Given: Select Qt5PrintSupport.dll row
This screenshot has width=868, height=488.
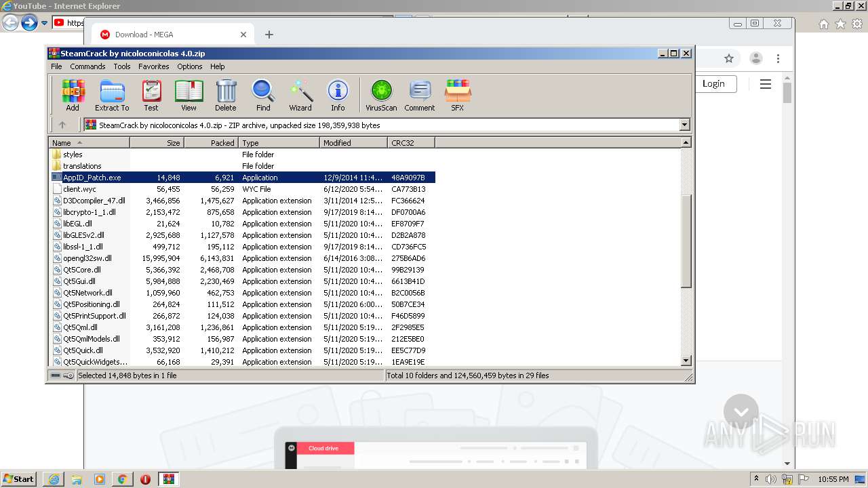Looking at the screenshot, I should 243,316.
